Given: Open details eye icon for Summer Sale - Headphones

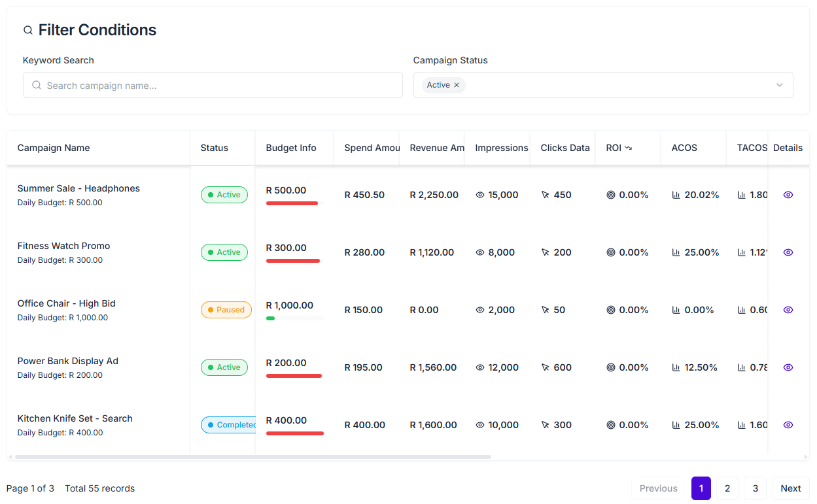Looking at the screenshot, I should click(x=788, y=195).
